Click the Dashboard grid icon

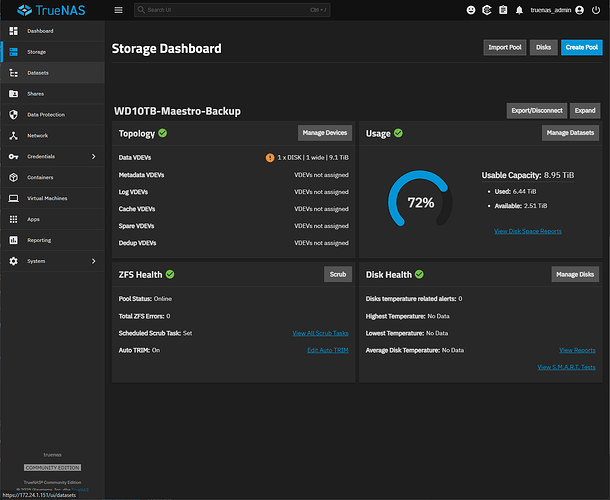pos(14,31)
